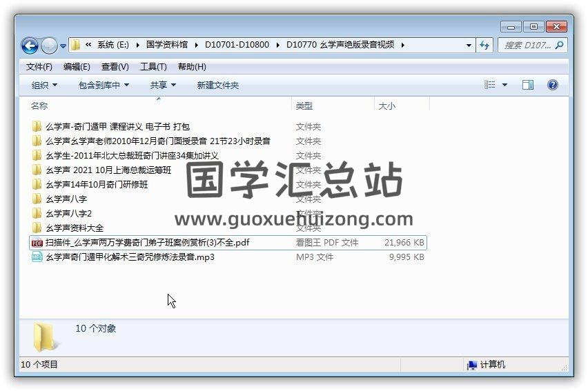
Task: Select 国学资料馆 breadcrumb
Action: (x=167, y=45)
